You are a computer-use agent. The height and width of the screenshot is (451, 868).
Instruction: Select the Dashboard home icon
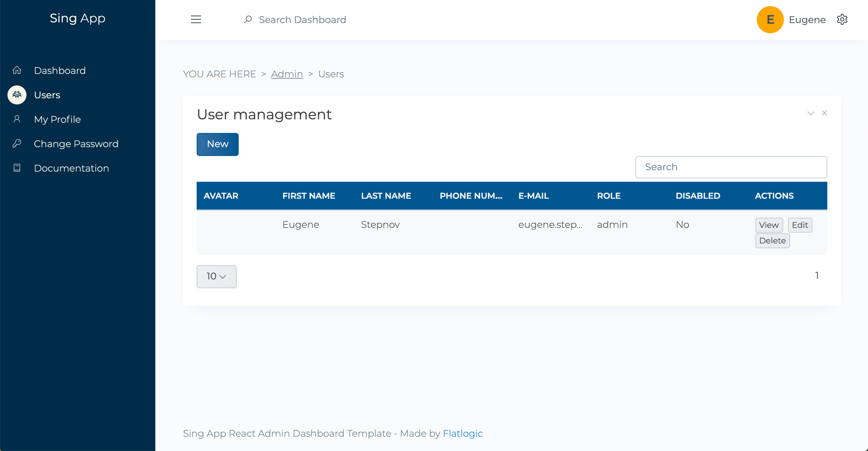(x=17, y=70)
